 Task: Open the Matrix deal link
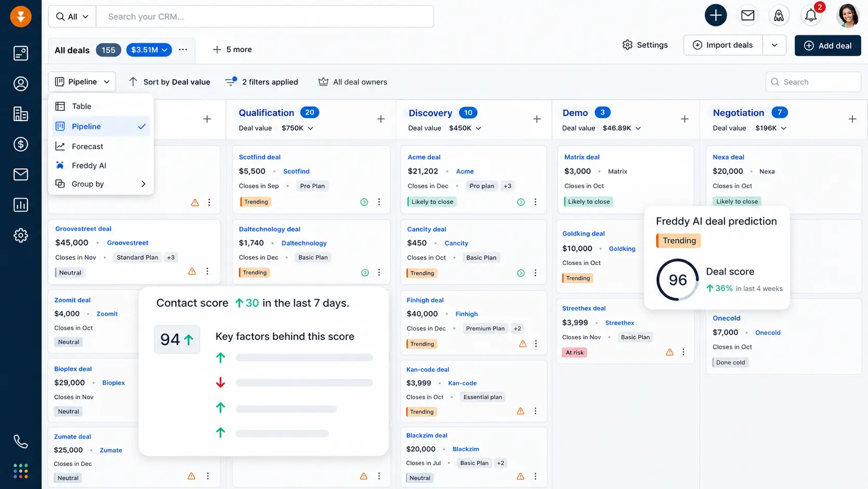pyautogui.click(x=581, y=157)
